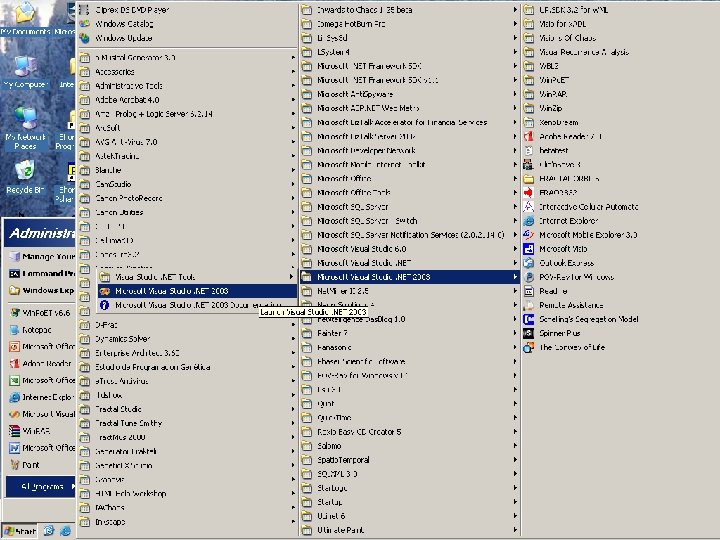Screen dimensions: 720x540
Task: Select the CamStudio folder
Action: point(187,184)
